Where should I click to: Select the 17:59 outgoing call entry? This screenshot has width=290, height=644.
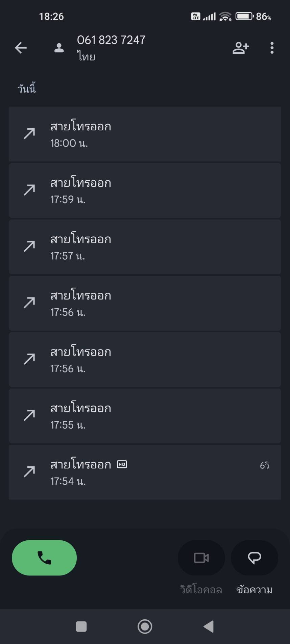pyautogui.click(x=145, y=190)
